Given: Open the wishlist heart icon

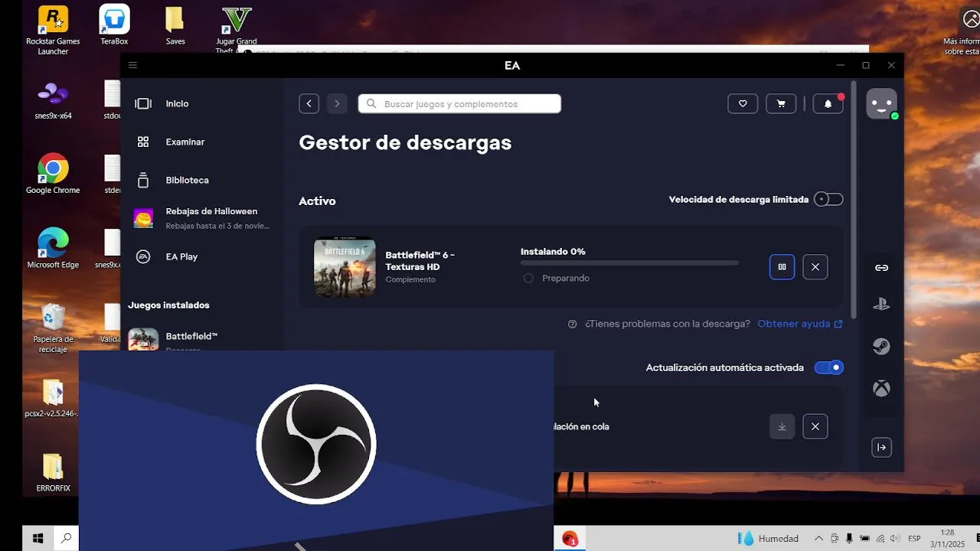Looking at the screenshot, I should (x=743, y=103).
